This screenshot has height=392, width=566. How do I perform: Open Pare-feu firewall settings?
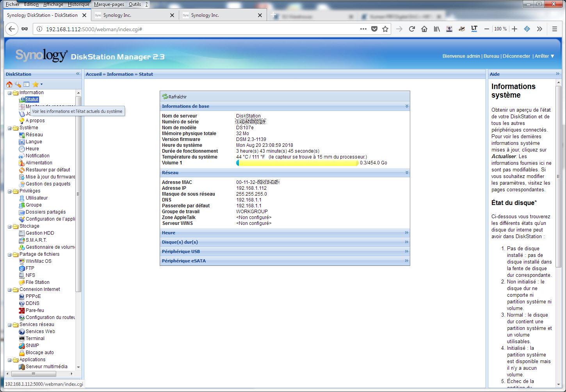[35, 310]
